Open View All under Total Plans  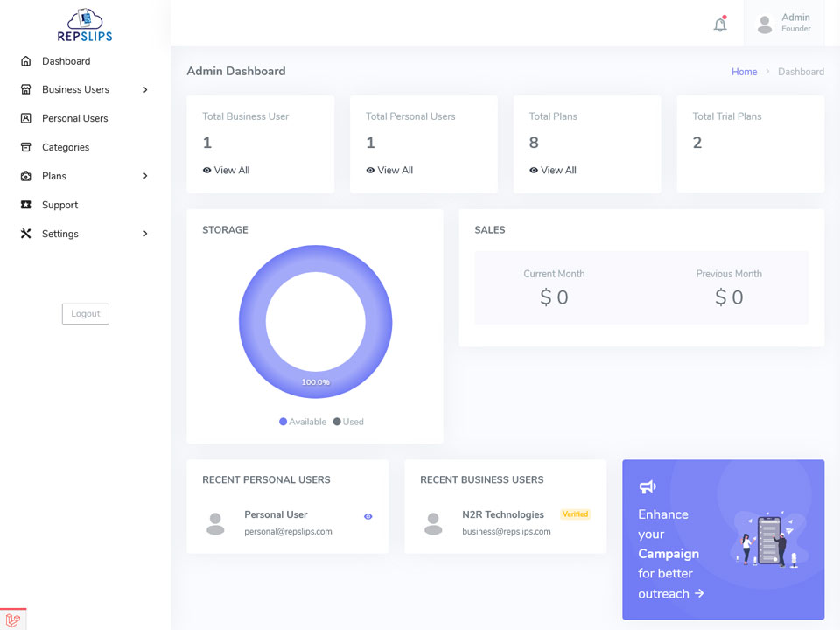(553, 170)
